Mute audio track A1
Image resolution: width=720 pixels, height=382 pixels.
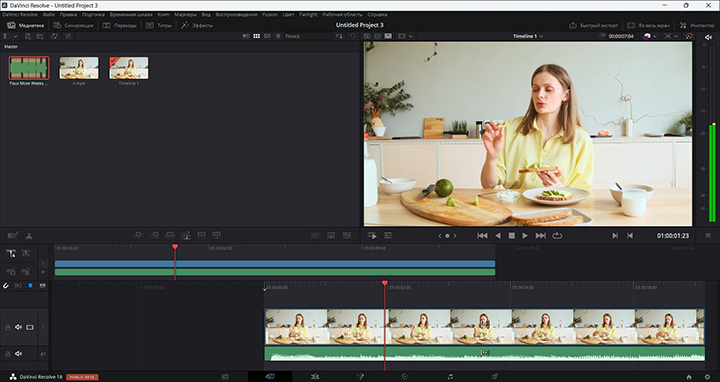(x=18, y=354)
